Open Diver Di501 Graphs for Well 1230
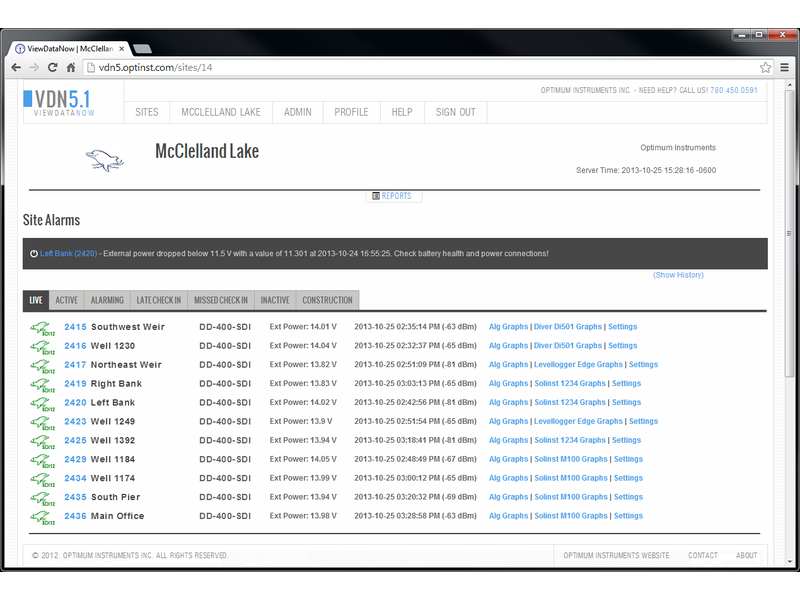This screenshot has height=600, width=800. tap(568, 345)
